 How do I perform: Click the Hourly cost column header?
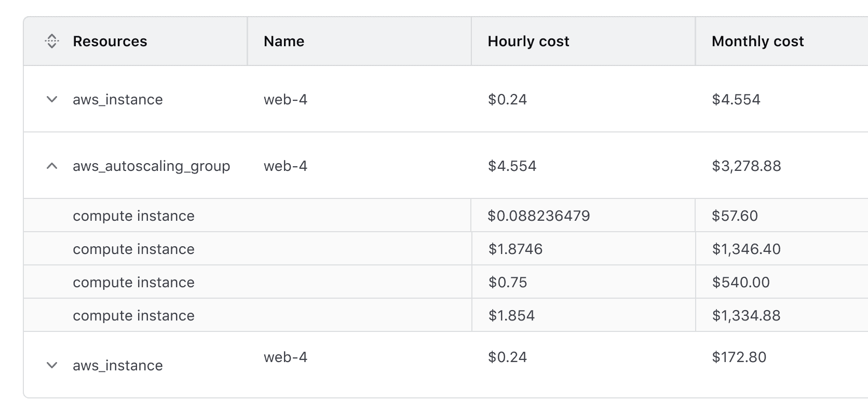click(x=528, y=41)
